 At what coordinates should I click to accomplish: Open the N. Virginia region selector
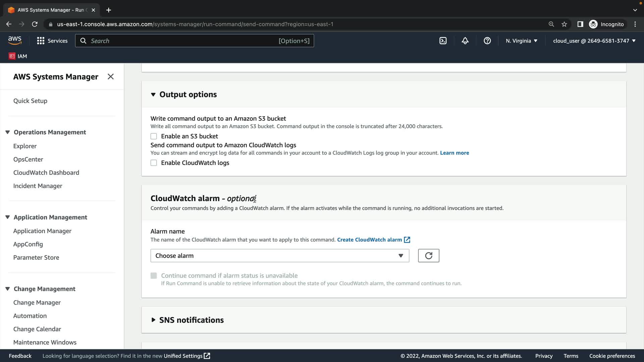521,41
